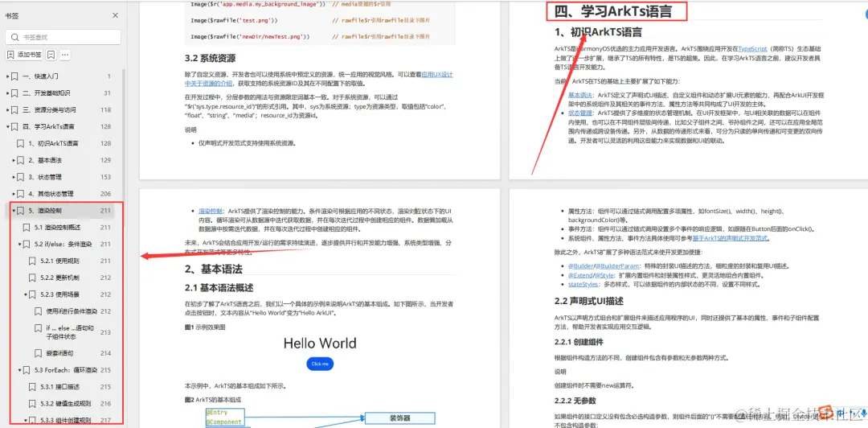Select the 5、渲染控制 bookmark label
This screenshot has height=428, width=868.
45,211
